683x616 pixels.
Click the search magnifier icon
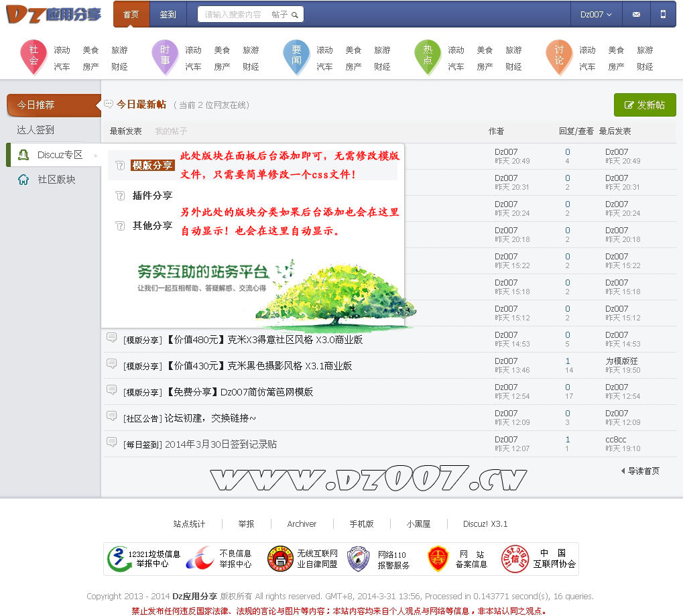(x=295, y=15)
